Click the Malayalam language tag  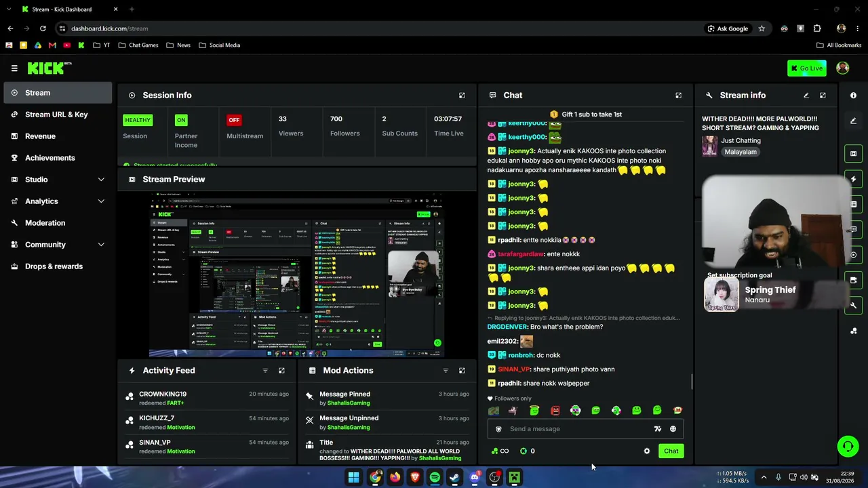click(741, 152)
